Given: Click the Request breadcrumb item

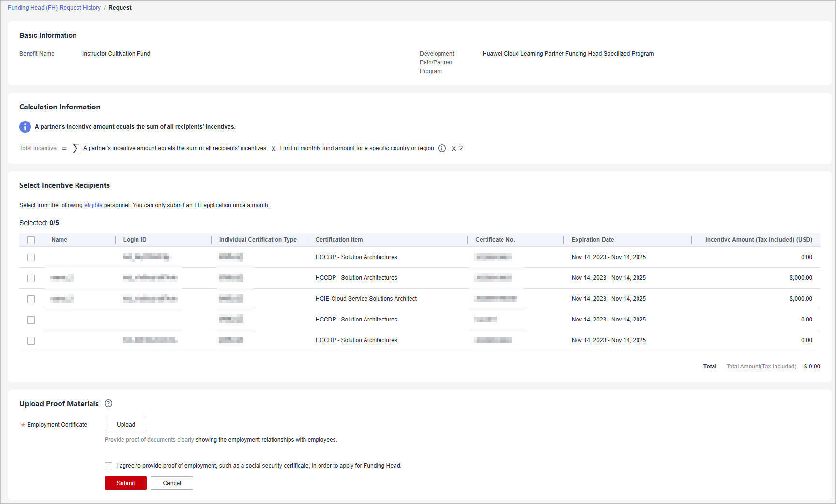Looking at the screenshot, I should pyautogui.click(x=120, y=8).
